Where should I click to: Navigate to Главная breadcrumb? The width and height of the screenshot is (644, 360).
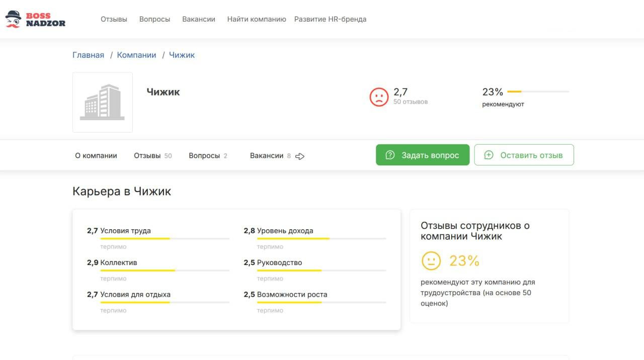[x=88, y=55]
